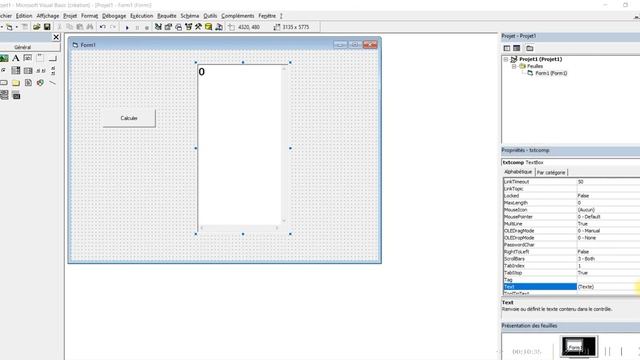Select the Data control in toolbox
The width and height of the screenshot is (640, 360).
(x=4, y=95)
